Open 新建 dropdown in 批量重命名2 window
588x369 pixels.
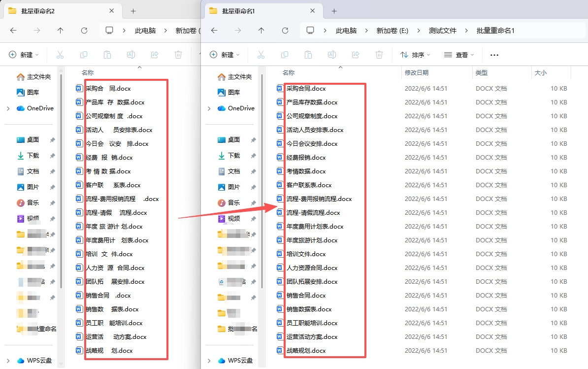[23, 55]
